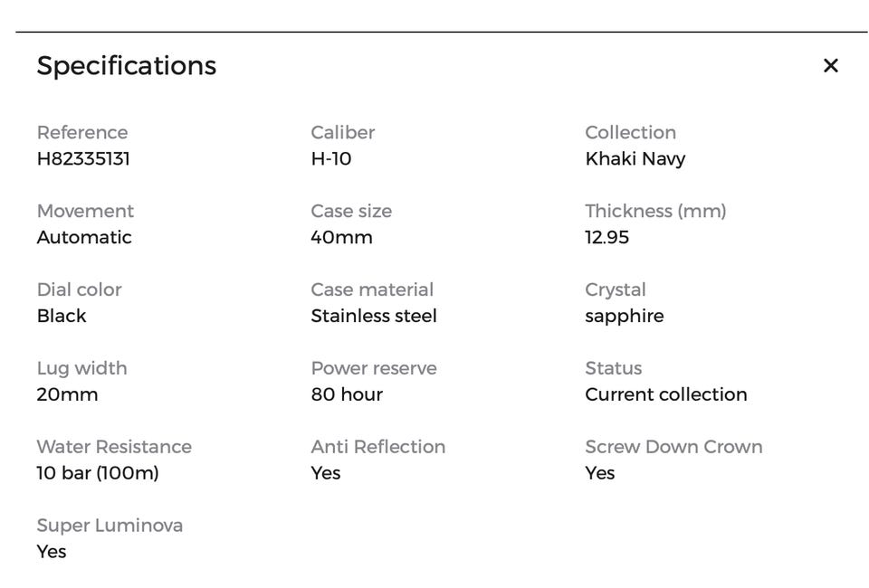Click the Specifications heading
Image resolution: width=869 pixels, height=588 pixels.
(126, 66)
